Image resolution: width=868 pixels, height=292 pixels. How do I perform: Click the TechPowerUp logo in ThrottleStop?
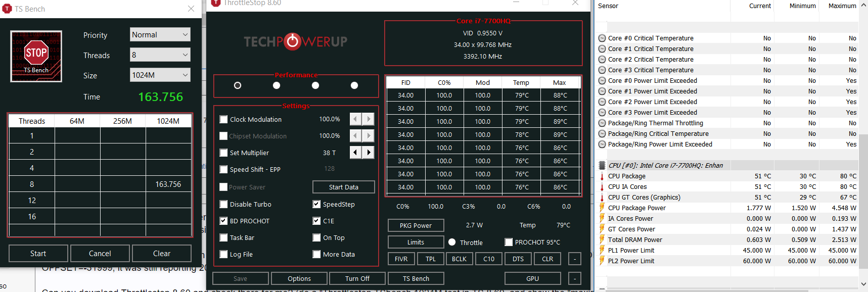[296, 41]
